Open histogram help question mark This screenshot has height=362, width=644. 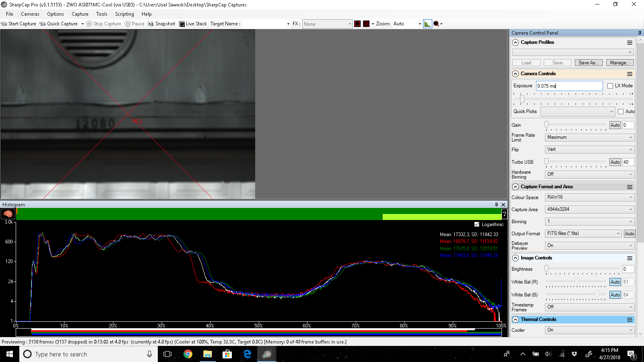click(x=504, y=214)
